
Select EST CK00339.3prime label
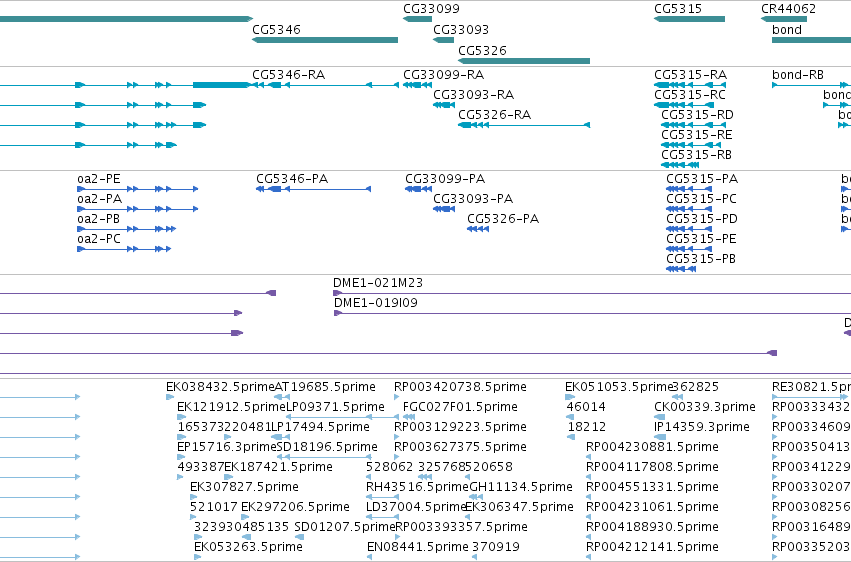point(705,407)
